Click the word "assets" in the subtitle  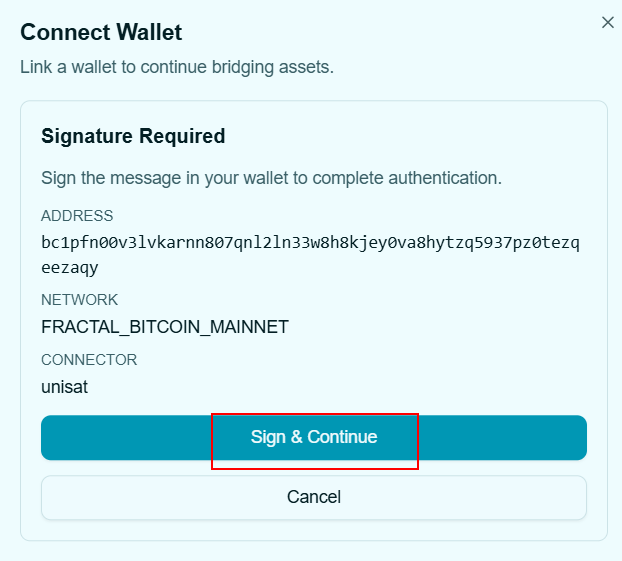click(306, 67)
